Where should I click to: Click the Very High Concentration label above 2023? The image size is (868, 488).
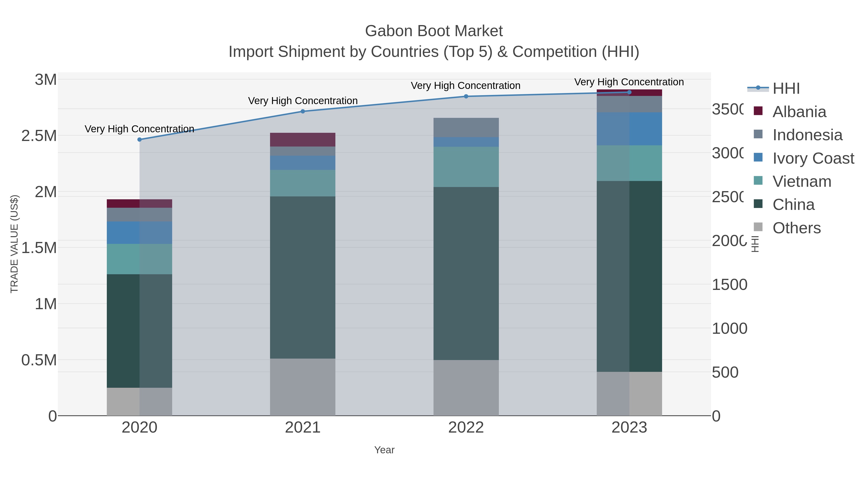coord(629,82)
